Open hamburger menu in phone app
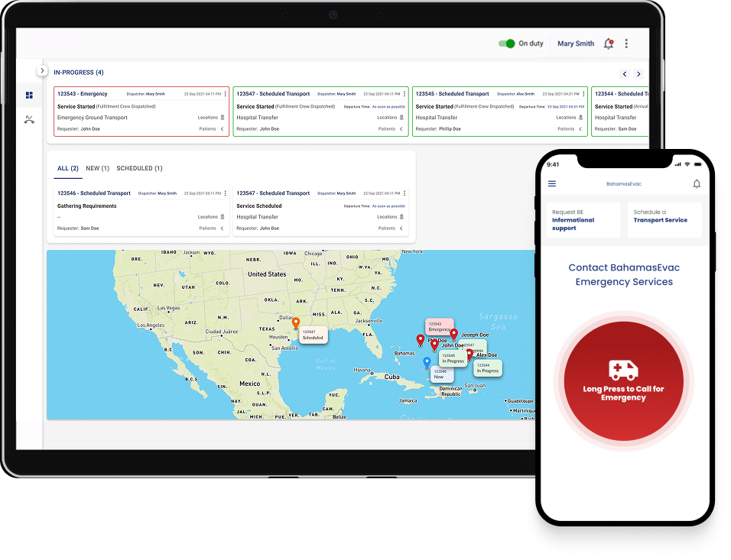Image resolution: width=731 pixels, height=560 pixels. 552,183
